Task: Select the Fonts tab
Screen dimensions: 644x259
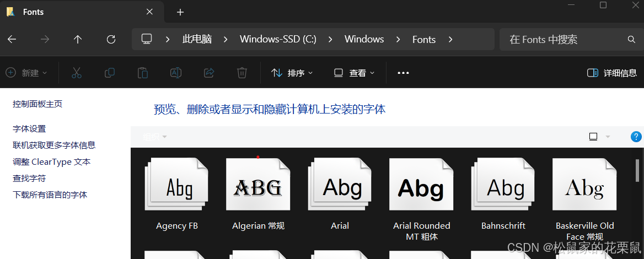Action: point(82,12)
